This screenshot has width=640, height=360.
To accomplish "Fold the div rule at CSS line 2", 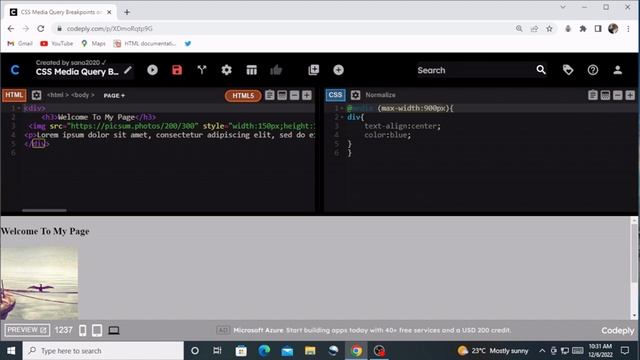I will click(342, 117).
